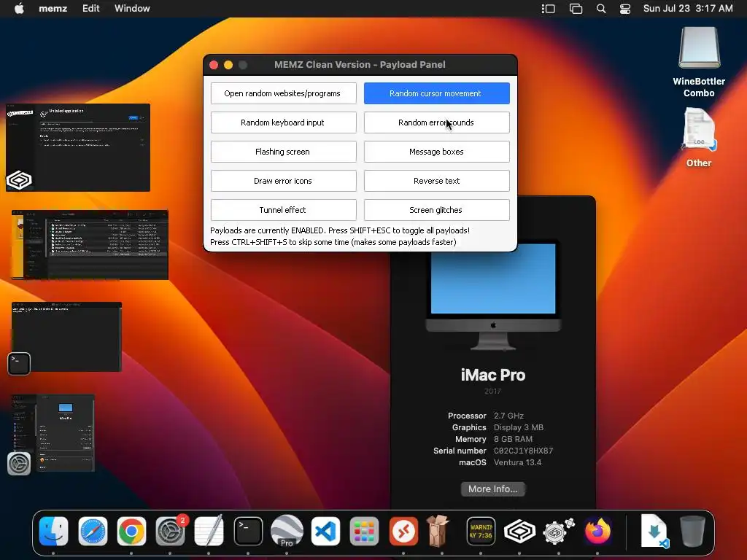The image size is (747, 560).
Task: Launch Firefox from the dock
Action: pyautogui.click(x=597, y=531)
